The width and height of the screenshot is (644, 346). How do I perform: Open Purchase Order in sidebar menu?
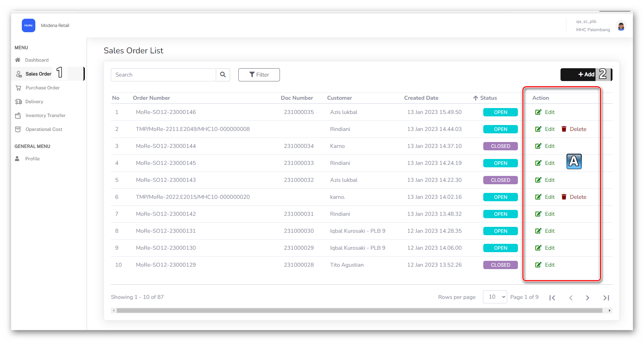point(42,88)
